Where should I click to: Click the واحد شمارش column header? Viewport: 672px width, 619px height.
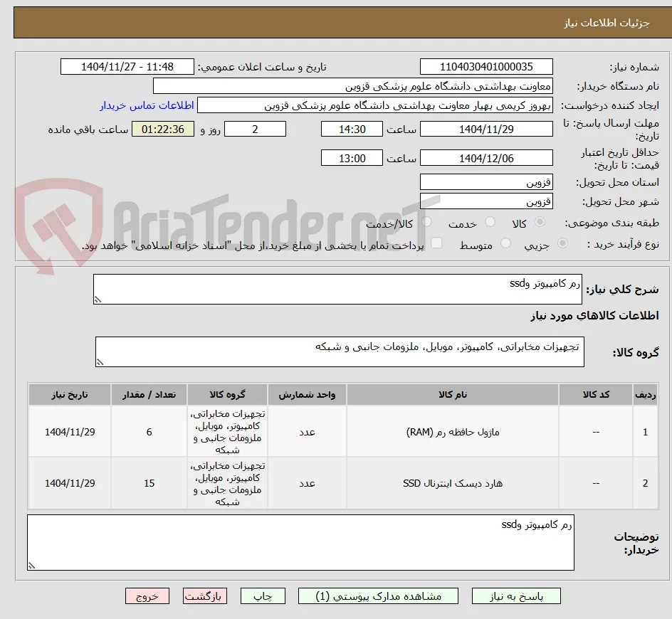[x=307, y=395]
